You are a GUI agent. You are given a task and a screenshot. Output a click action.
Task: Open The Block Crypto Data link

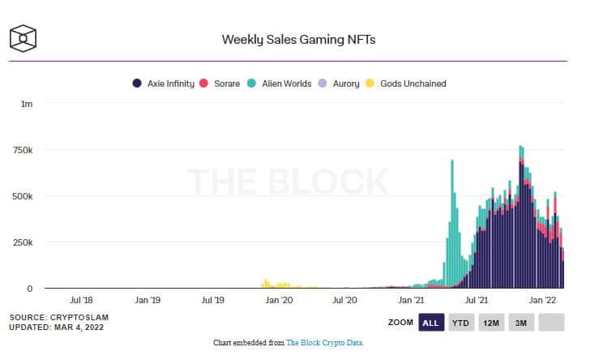(x=324, y=342)
